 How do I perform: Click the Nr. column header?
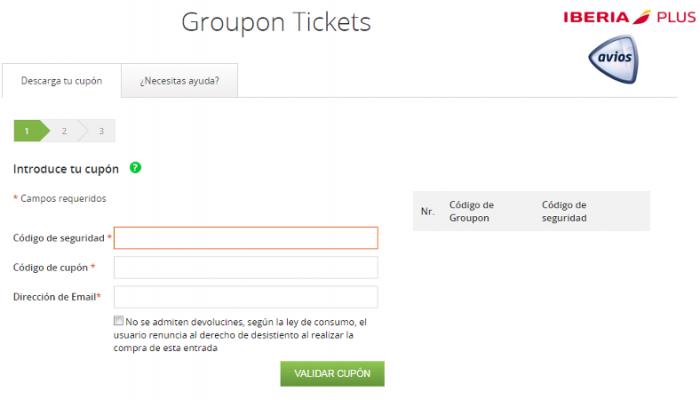tap(428, 211)
